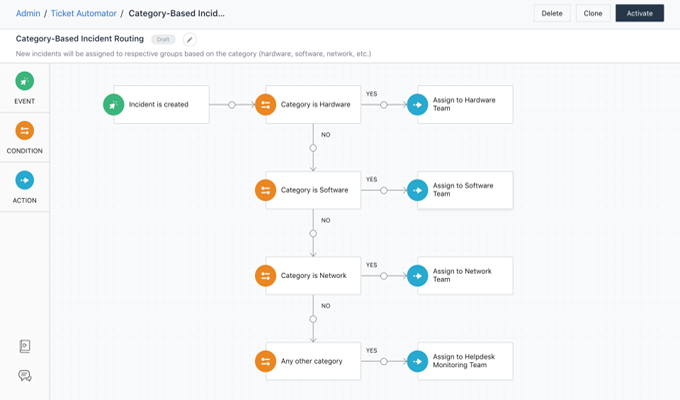Click YES connector circle after Category is Software
Screen dimensions: 680x400
(383, 190)
